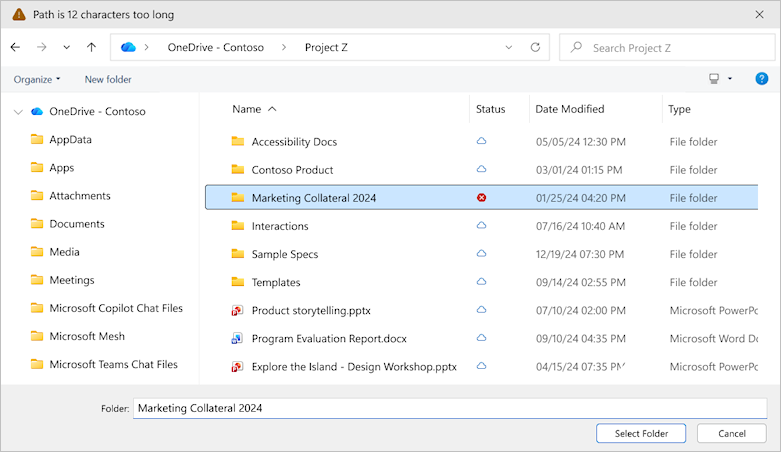Screen dimensions: 781x452
Task: Click the folder icon of Accessibility Docs
Action: click(238, 142)
